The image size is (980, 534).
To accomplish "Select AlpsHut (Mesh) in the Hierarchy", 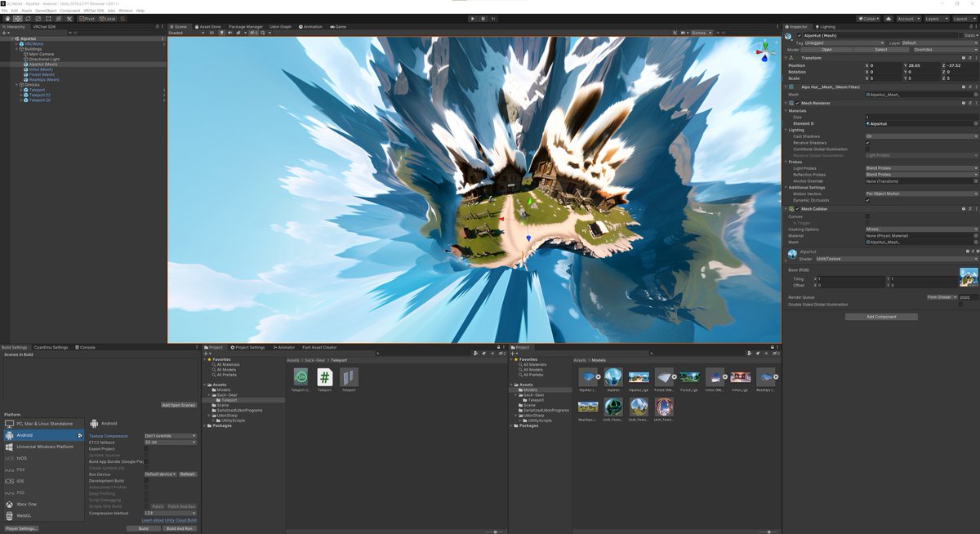I will 45,64.
